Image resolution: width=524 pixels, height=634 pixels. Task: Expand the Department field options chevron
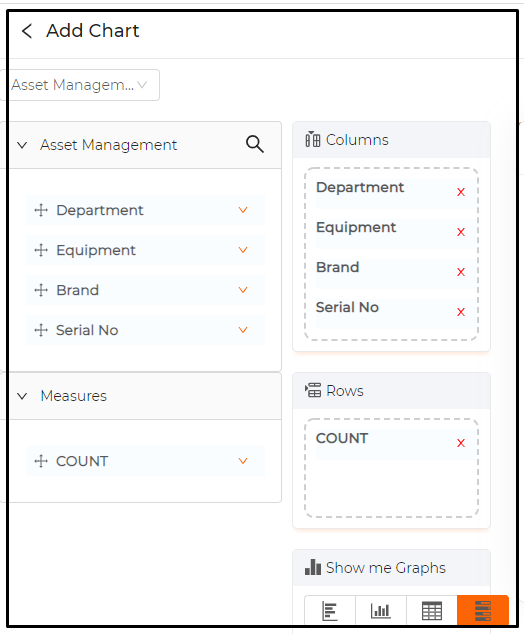click(243, 210)
